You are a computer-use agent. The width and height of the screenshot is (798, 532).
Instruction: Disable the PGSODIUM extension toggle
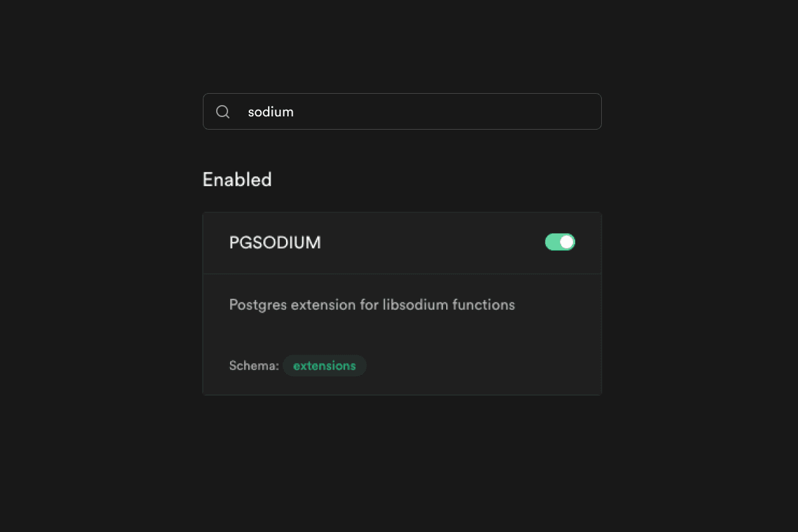click(560, 242)
